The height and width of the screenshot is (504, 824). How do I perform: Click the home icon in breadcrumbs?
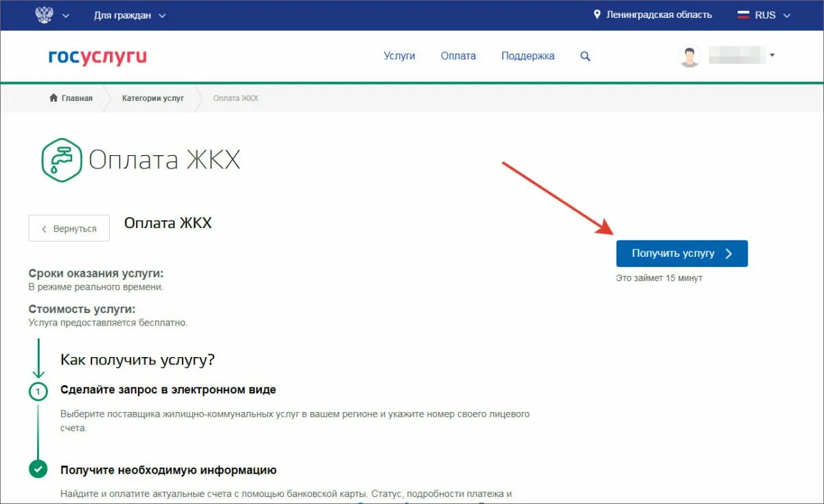pos(54,98)
